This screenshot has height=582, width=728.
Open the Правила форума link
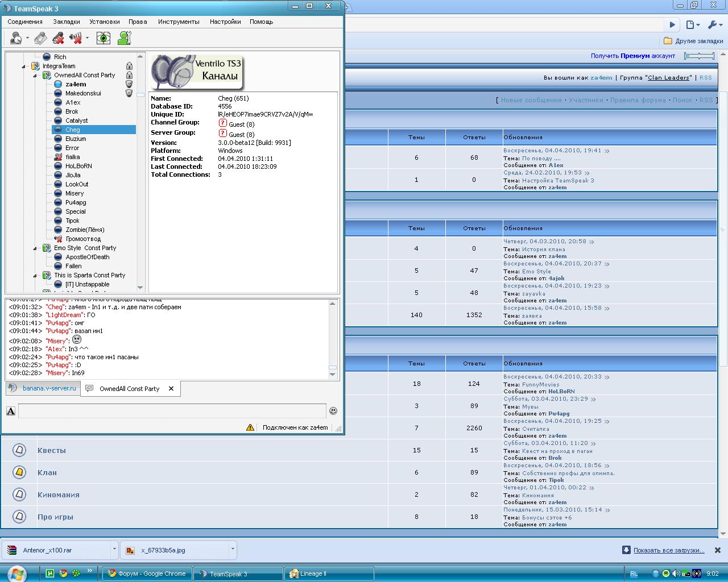638,100
